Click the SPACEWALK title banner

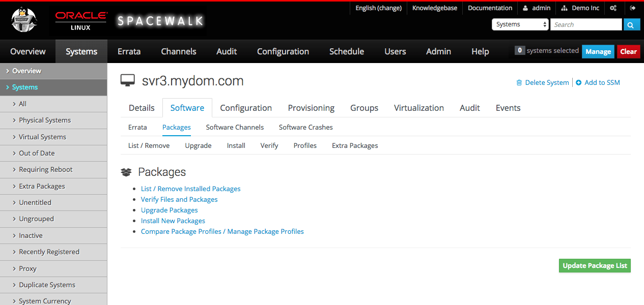160,21
